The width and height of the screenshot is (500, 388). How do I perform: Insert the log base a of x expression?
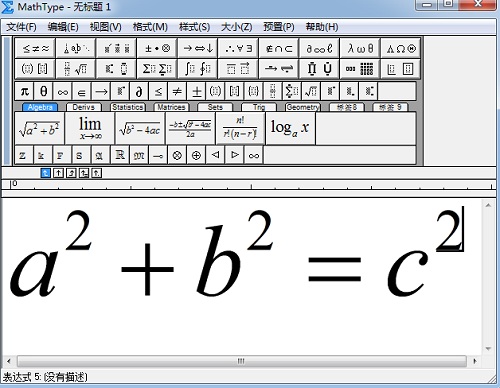(290, 128)
